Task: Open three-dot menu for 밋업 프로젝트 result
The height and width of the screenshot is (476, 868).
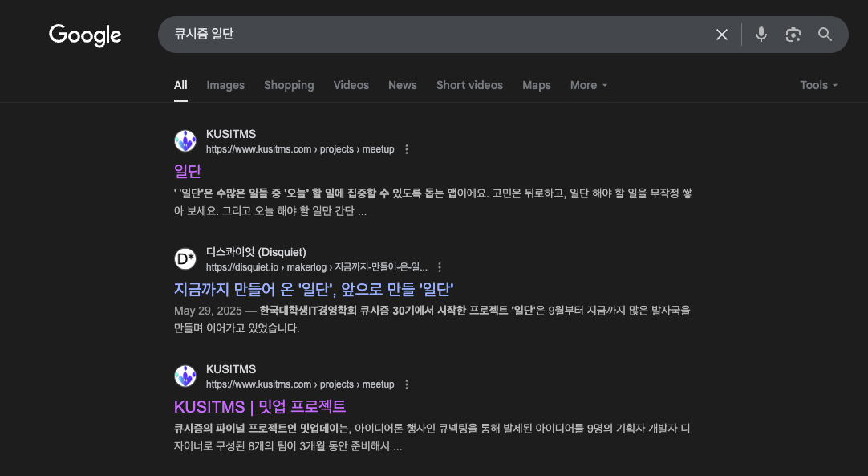Action: (x=407, y=384)
